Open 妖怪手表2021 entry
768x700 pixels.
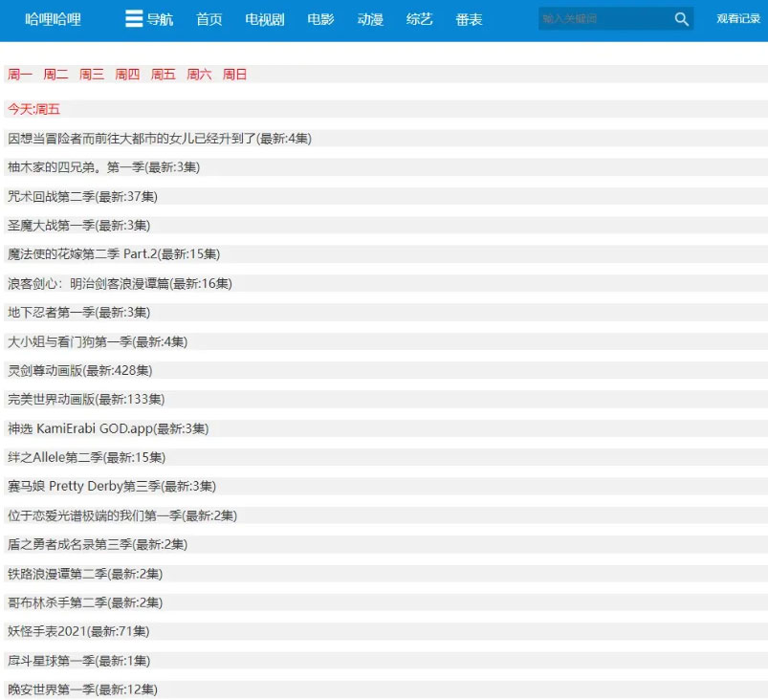(78, 632)
